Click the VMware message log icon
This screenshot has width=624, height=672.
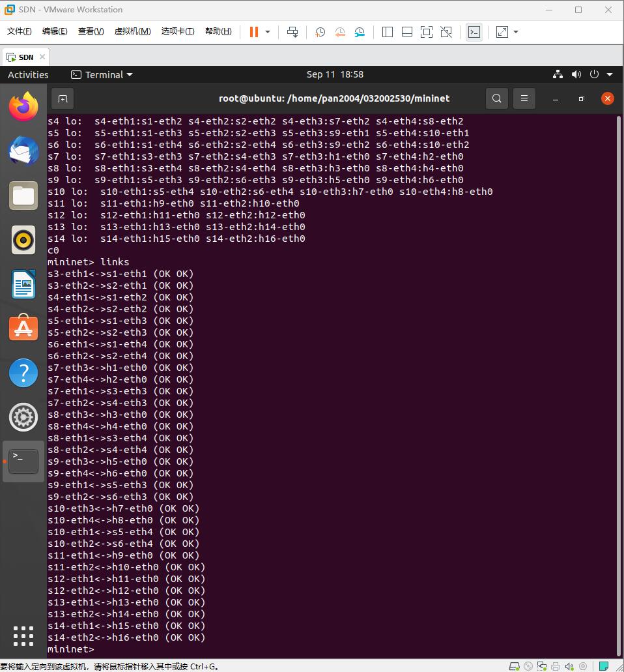604,666
